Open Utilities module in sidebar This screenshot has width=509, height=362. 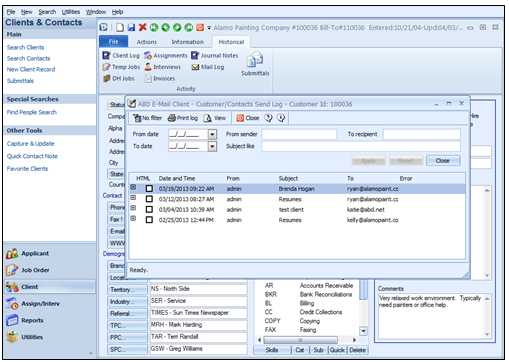tap(25, 337)
